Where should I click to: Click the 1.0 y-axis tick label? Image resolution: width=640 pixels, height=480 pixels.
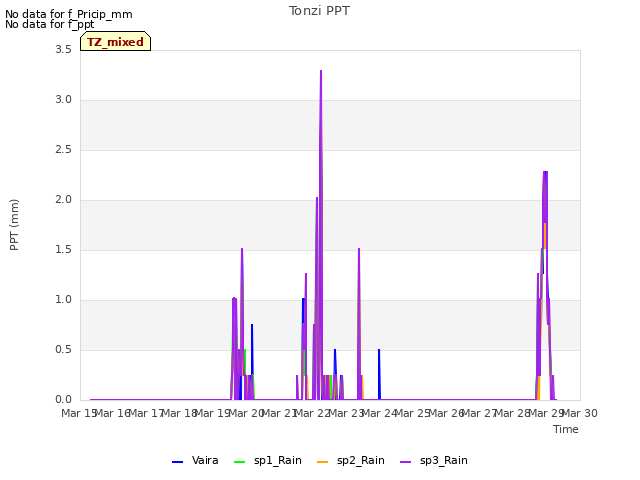(63, 300)
